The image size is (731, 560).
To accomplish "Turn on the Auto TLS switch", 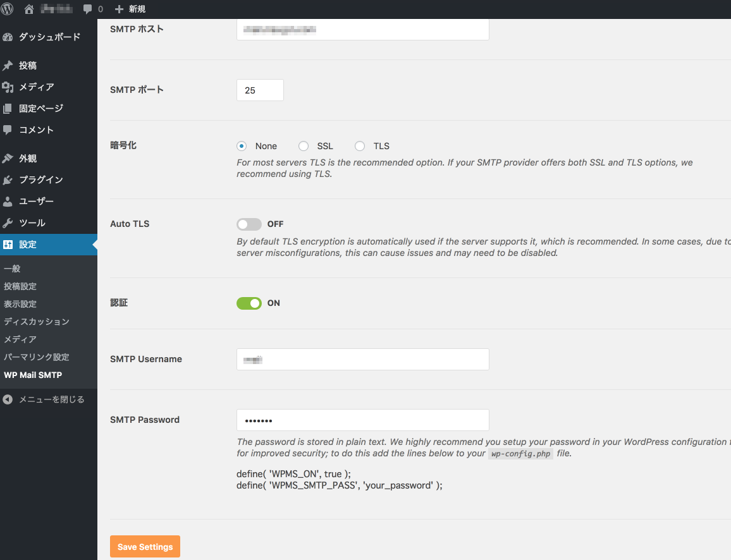I will tap(249, 224).
